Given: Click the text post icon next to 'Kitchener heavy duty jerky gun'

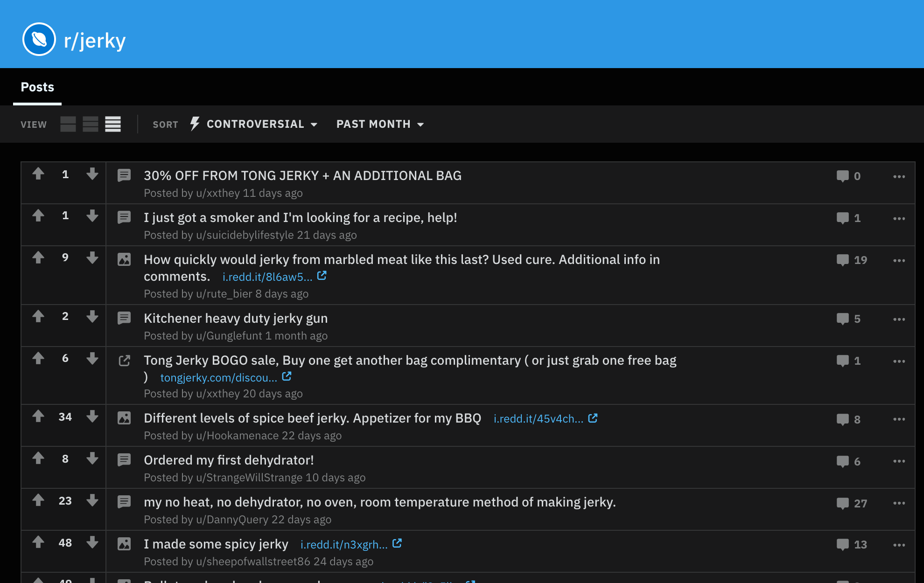Looking at the screenshot, I should [124, 317].
